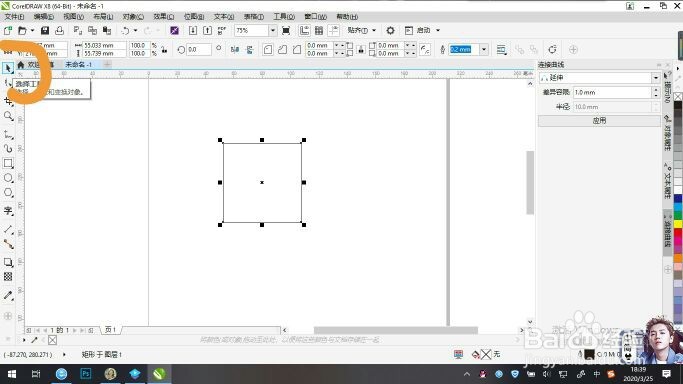The width and height of the screenshot is (683, 384).
Task: Click the Import icon
Action: [193, 30]
